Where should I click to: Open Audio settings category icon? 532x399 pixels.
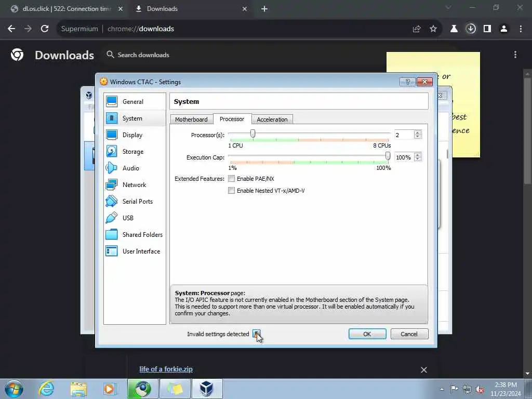click(x=112, y=168)
